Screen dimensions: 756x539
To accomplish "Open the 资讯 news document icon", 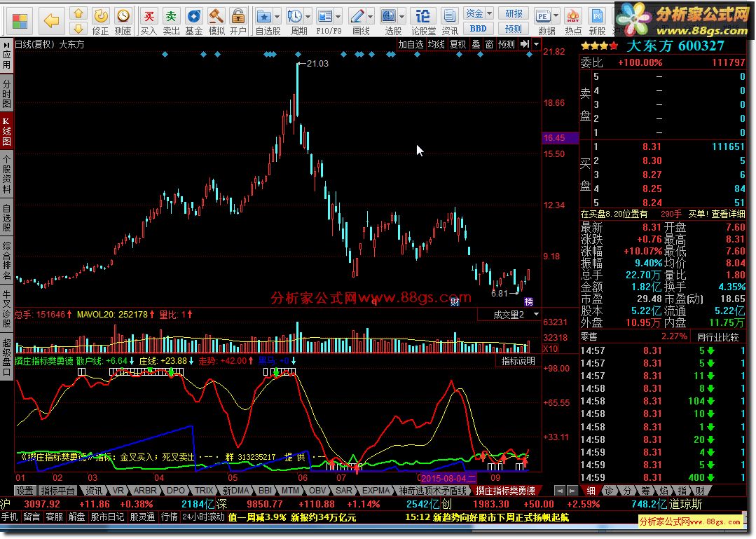I will 449,16.
